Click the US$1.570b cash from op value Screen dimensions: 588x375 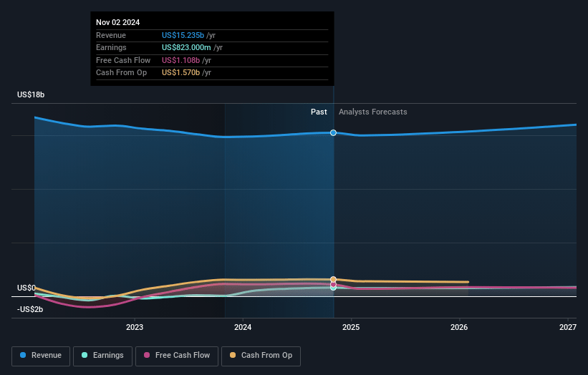coord(180,73)
